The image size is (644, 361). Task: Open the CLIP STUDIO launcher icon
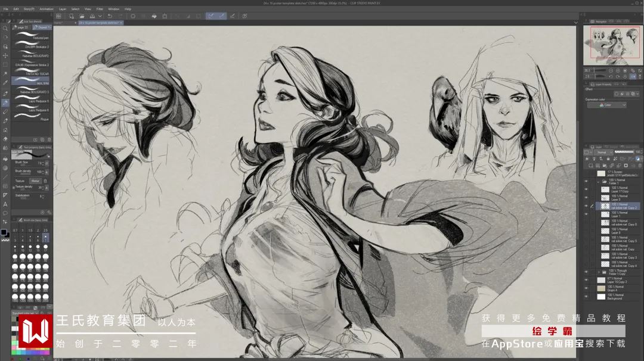pos(58,16)
